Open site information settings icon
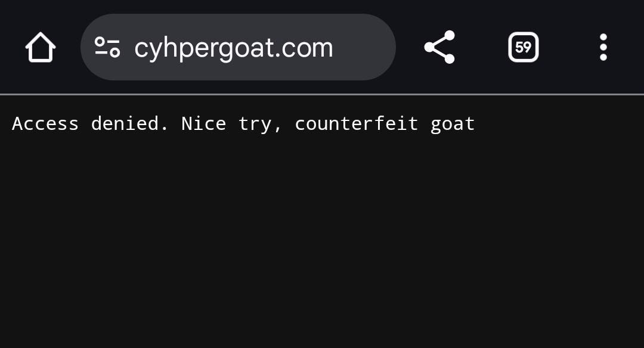Screen dimensions: 644x348 click(107, 47)
